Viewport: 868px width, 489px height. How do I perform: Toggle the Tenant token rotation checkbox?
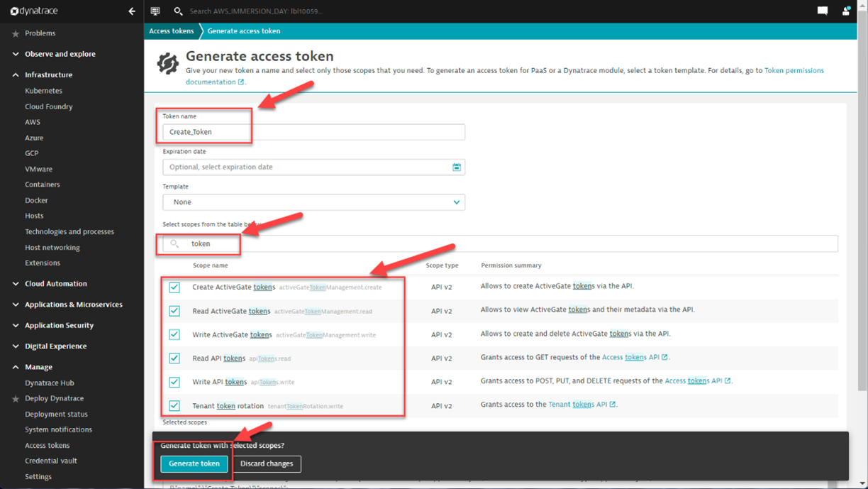(x=174, y=406)
